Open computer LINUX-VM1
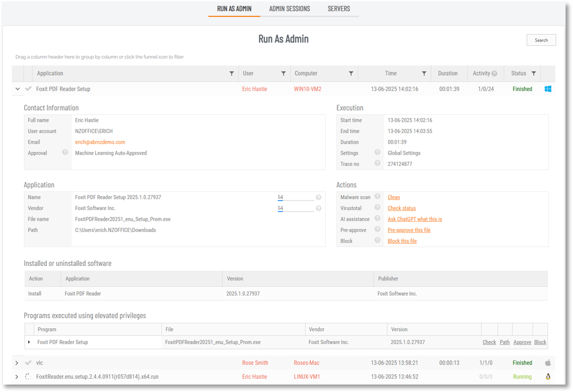This screenshot has width=573, height=392. point(307,377)
